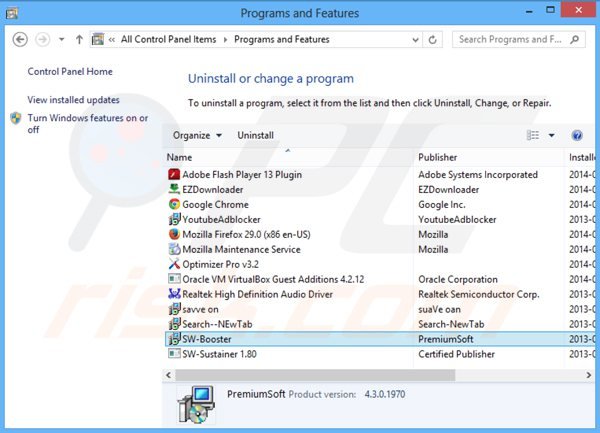Click the Mozilla Maintenance Service icon
The image size is (600, 433).
(x=174, y=249)
